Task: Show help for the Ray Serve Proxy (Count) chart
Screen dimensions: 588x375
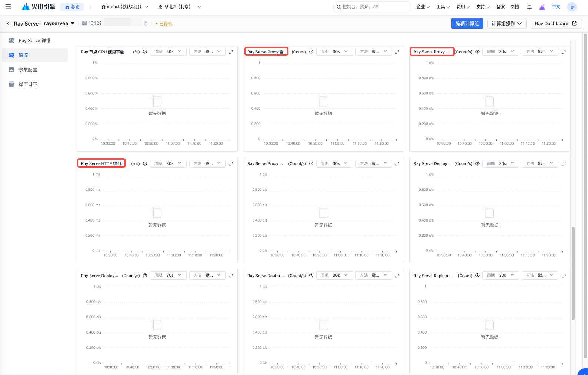Action: 311,52
